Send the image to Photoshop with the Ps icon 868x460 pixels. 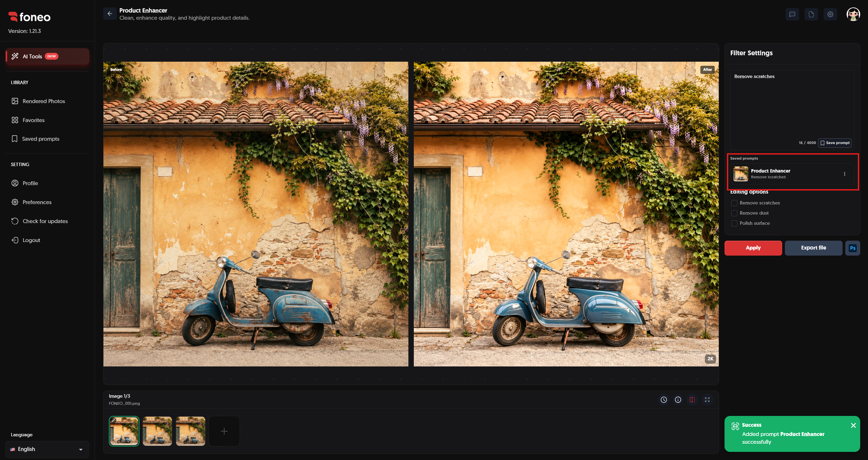coord(852,248)
